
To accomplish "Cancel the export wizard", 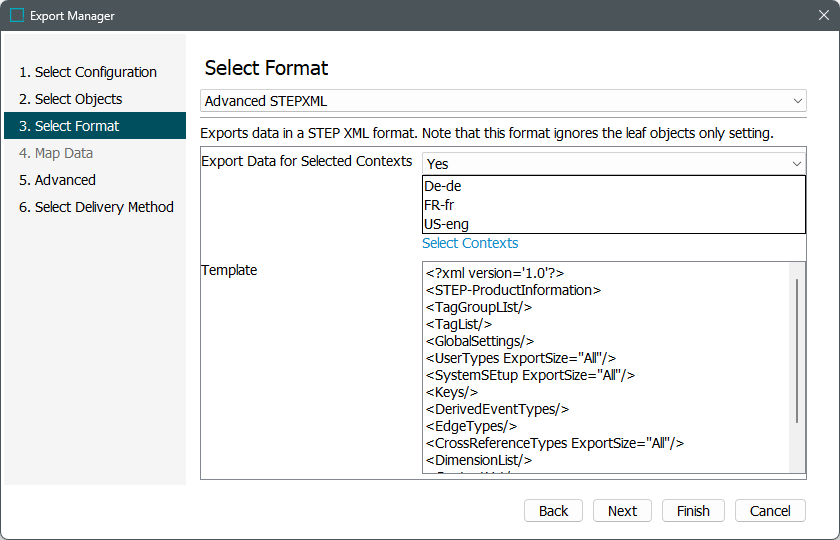I will 770,511.
